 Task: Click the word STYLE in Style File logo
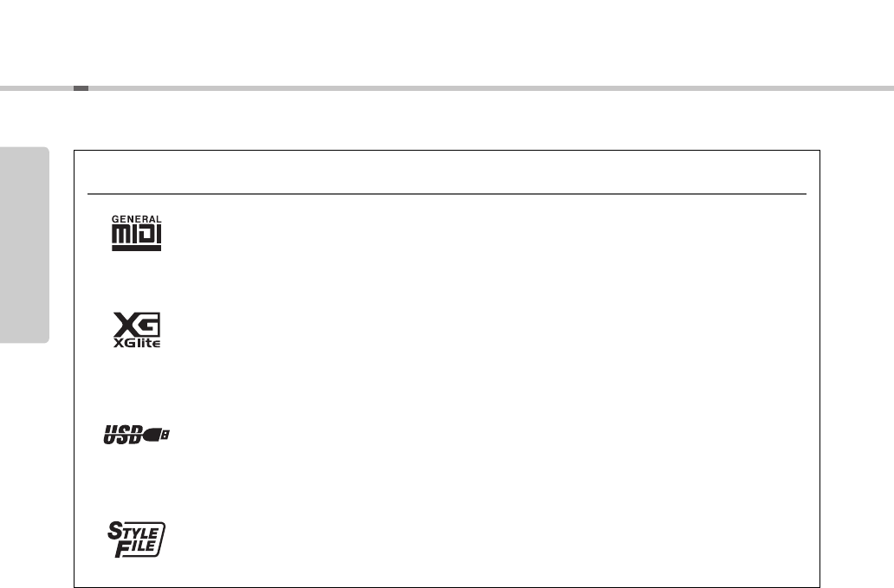point(133,532)
